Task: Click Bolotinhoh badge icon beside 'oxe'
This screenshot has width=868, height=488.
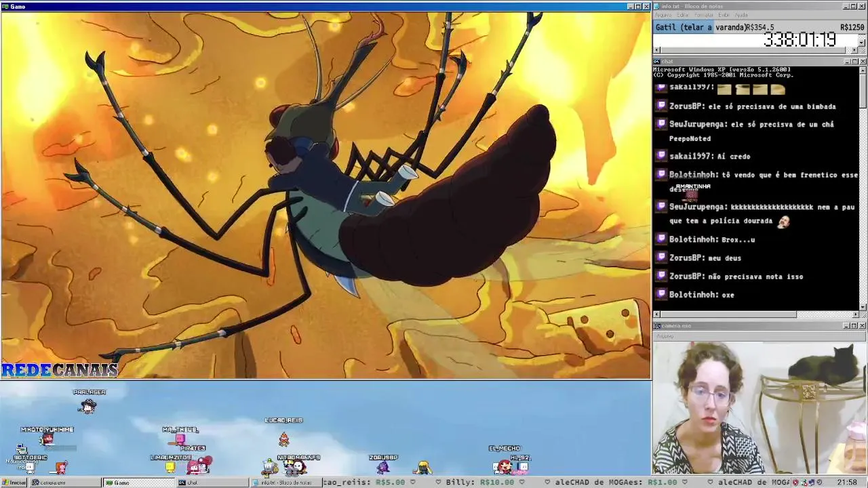Action: [661, 294]
